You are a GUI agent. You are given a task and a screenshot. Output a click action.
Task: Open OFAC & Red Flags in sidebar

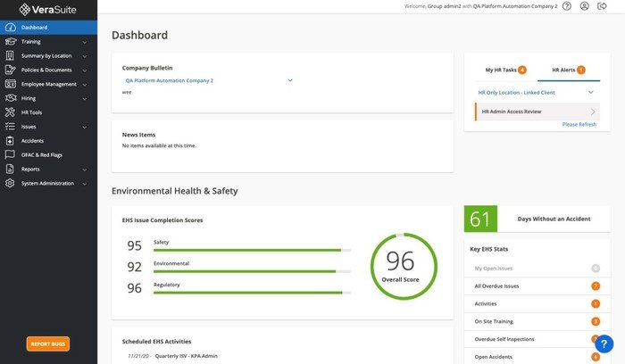click(48, 155)
